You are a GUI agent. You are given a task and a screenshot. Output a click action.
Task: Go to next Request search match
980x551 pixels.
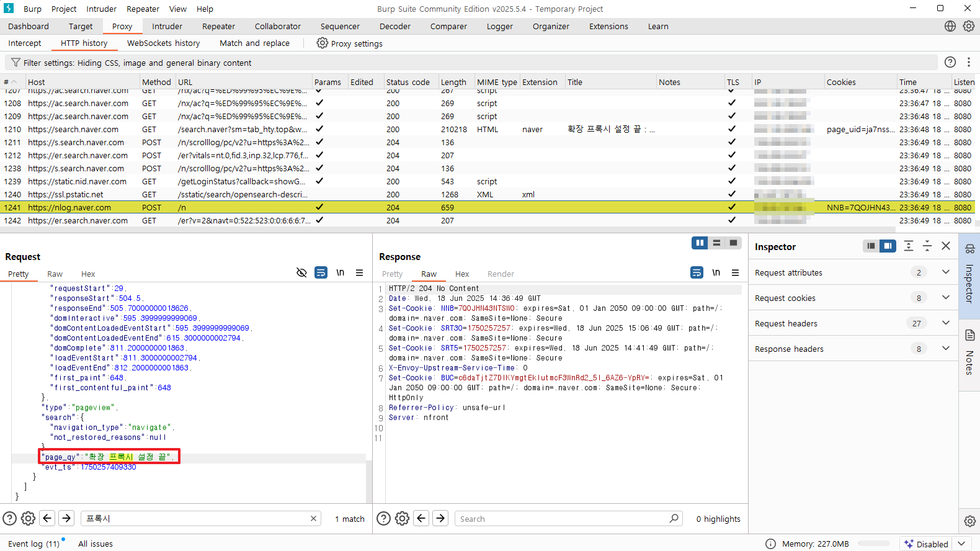click(66, 518)
